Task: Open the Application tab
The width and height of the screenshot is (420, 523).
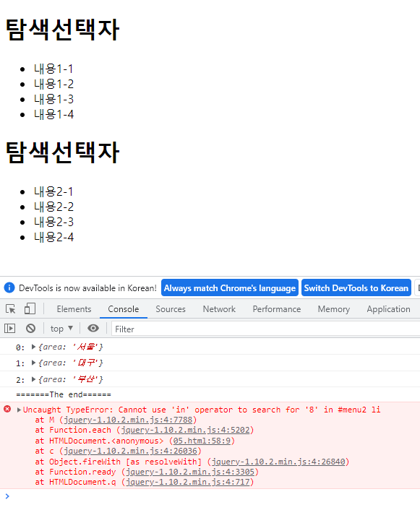Action: (388, 309)
